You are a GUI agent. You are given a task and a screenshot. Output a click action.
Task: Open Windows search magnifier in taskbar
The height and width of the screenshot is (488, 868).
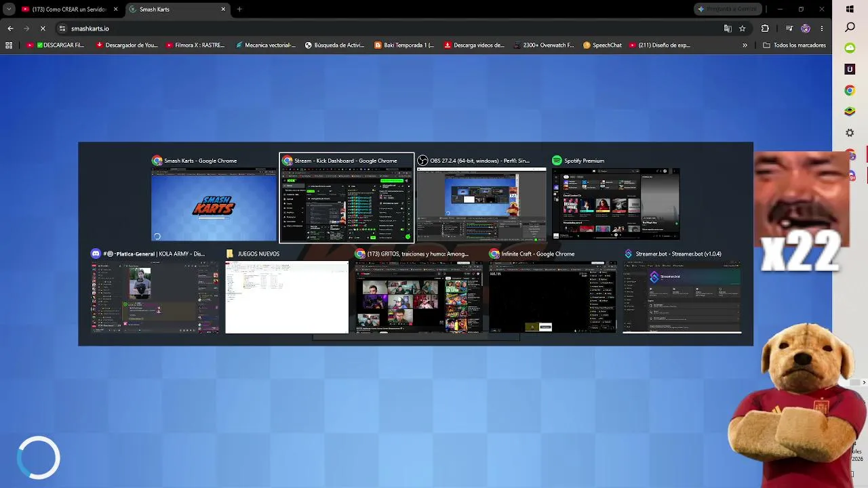850,27
